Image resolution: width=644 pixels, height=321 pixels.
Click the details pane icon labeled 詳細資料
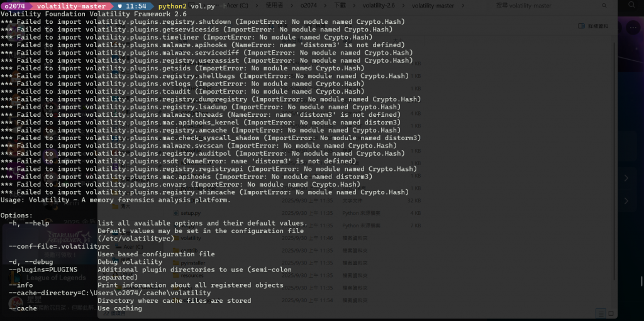tap(581, 26)
